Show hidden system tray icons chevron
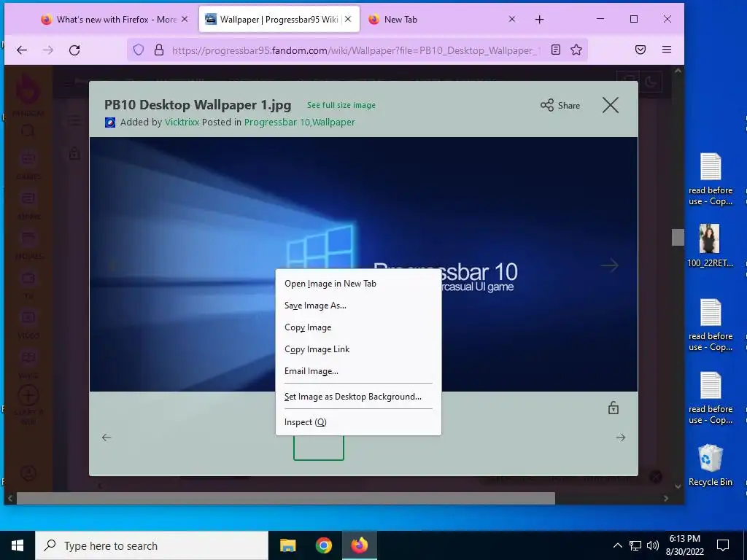The image size is (747, 560). [617, 545]
